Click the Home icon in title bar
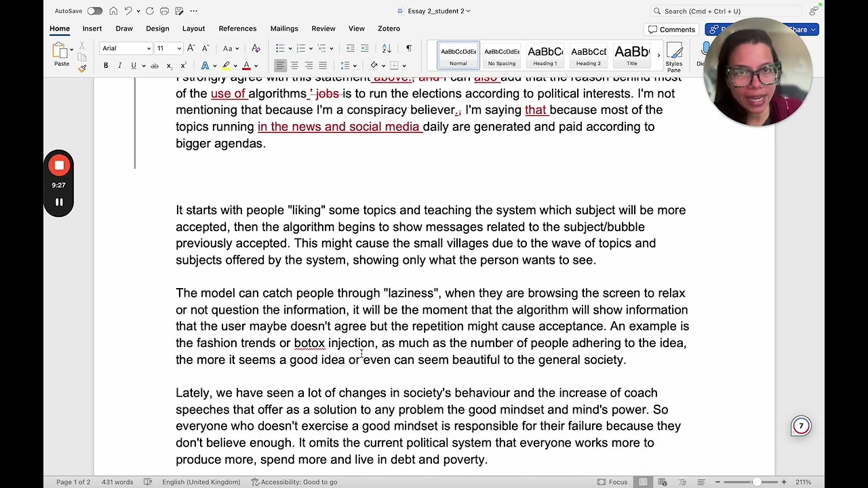Screen dimensions: 868x488 coord(113,11)
